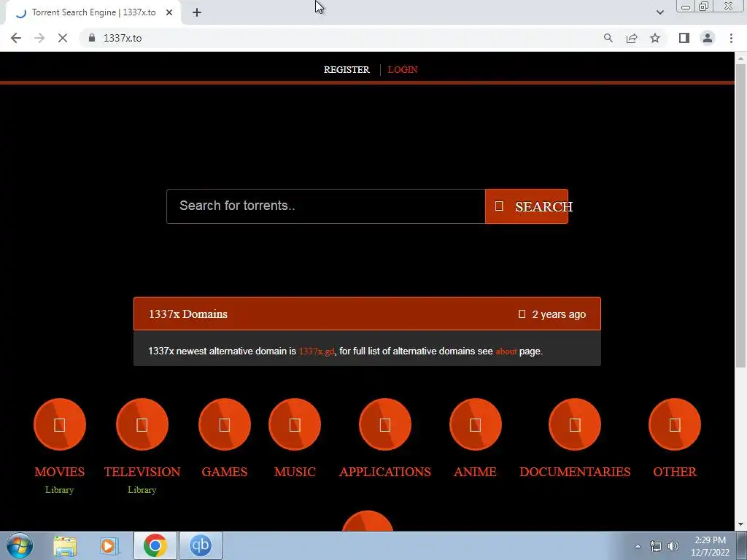Open the Library link under Television
This screenshot has height=560, width=747.
click(142, 490)
